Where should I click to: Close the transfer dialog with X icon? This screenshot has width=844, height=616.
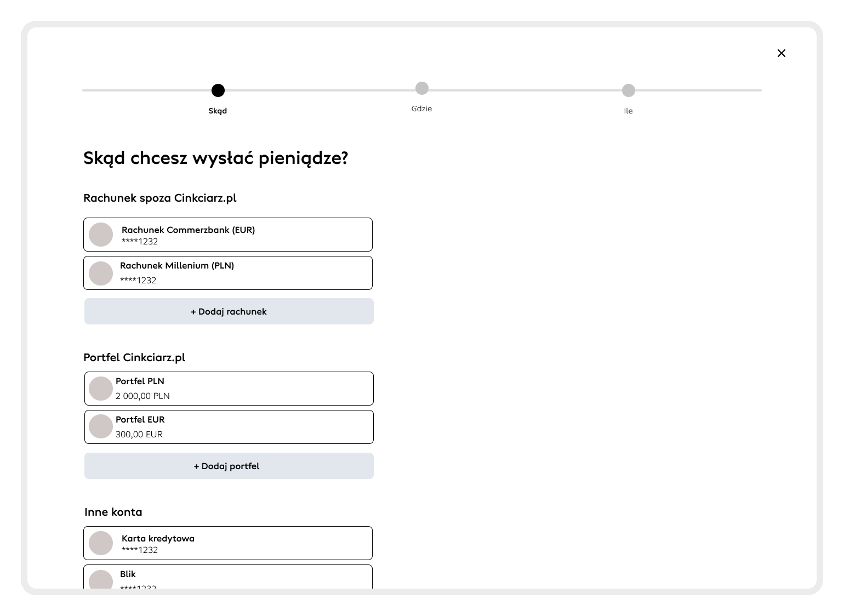pos(782,53)
